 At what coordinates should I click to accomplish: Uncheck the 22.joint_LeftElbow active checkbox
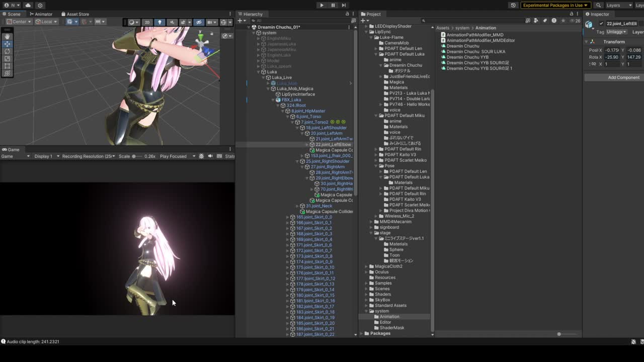click(x=601, y=24)
